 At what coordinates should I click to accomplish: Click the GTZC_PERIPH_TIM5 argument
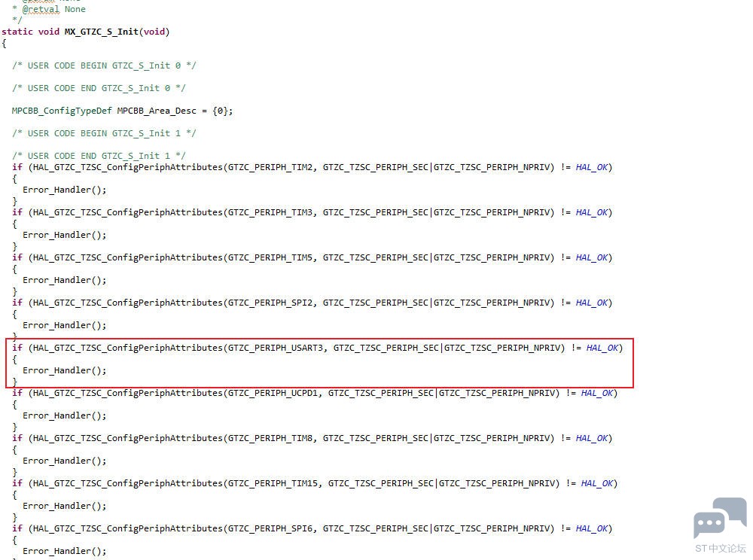pyautogui.click(x=270, y=257)
